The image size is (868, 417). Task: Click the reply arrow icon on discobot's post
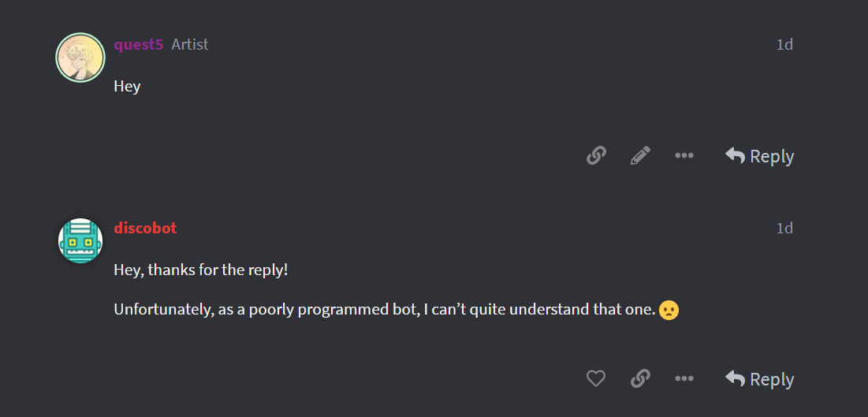(735, 378)
